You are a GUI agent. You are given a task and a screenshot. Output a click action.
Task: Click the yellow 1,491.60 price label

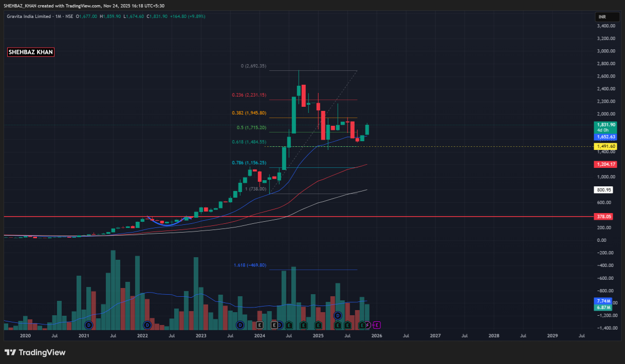(x=605, y=146)
